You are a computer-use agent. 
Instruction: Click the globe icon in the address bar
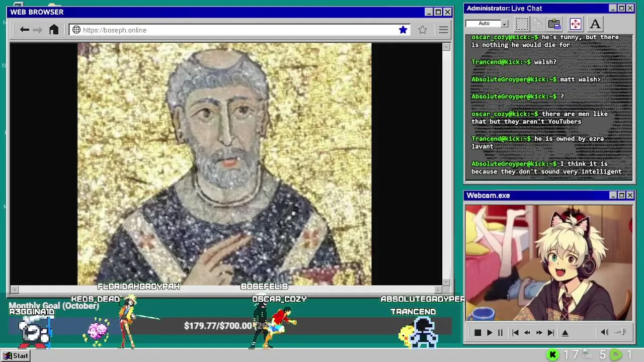tap(76, 30)
